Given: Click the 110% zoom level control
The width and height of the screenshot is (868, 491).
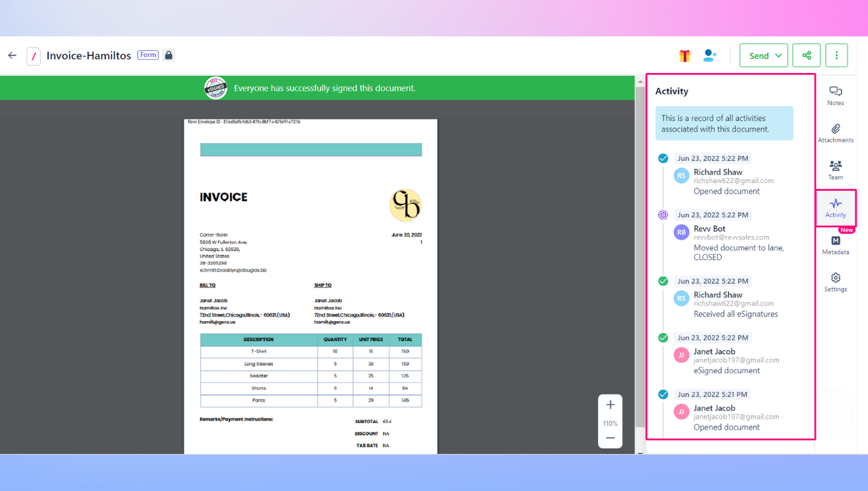Looking at the screenshot, I should coord(610,422).
